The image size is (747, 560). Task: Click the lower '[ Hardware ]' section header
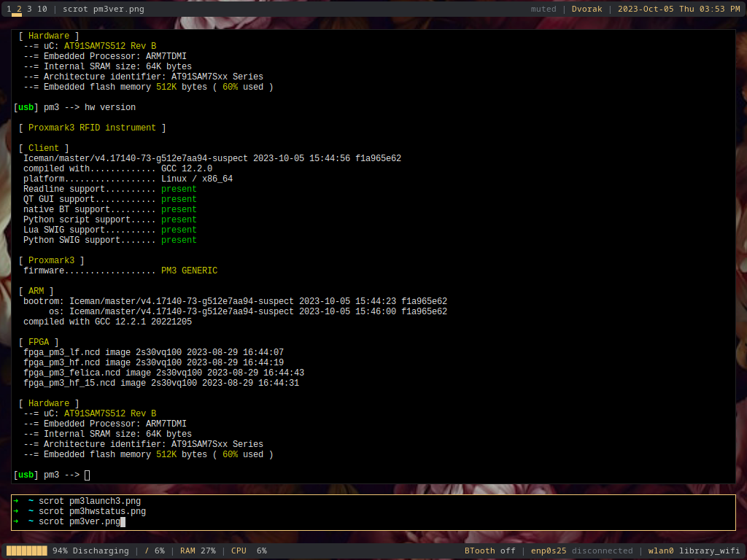[x=49, y=404]
